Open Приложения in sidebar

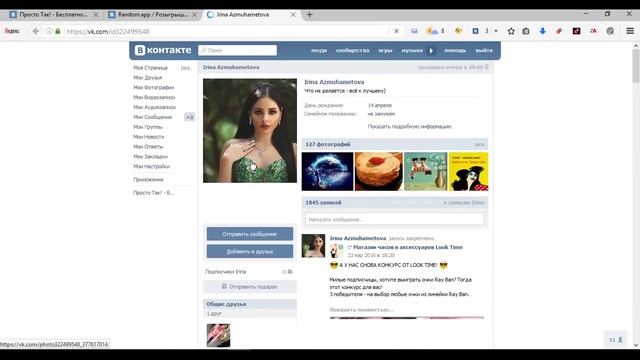coord(148,180)
